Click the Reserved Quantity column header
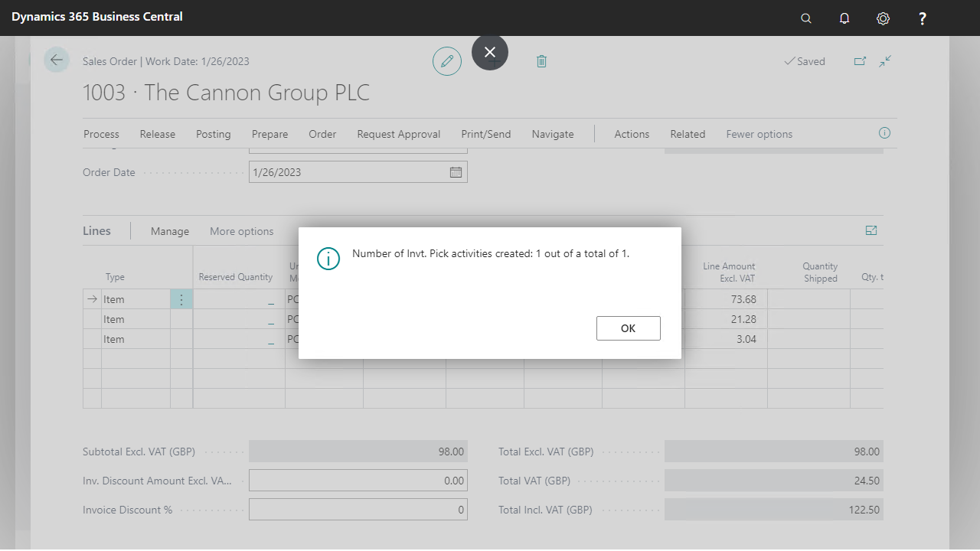 (x=236, y=277)
